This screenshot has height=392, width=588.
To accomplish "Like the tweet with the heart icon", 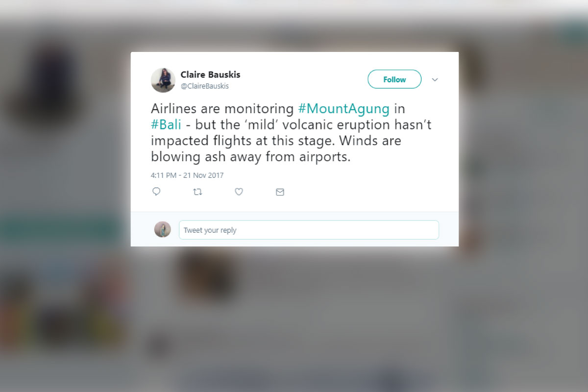I will click(x=239, y=192).
